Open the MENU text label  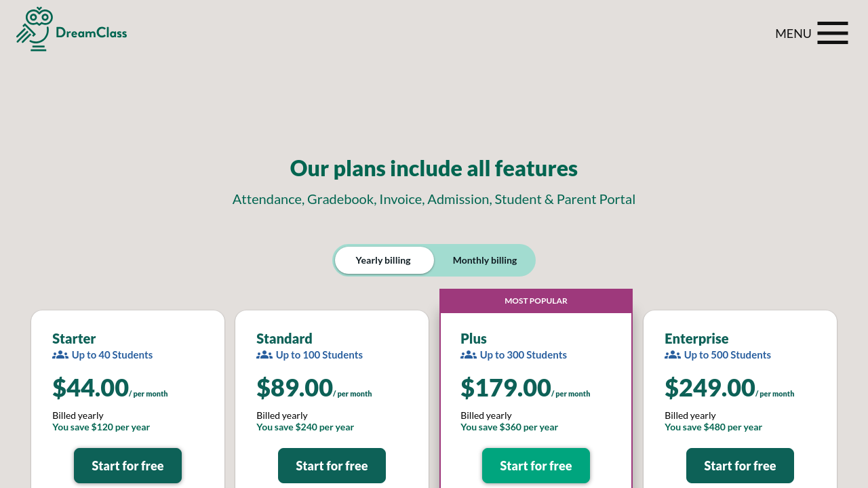(793, 33)
